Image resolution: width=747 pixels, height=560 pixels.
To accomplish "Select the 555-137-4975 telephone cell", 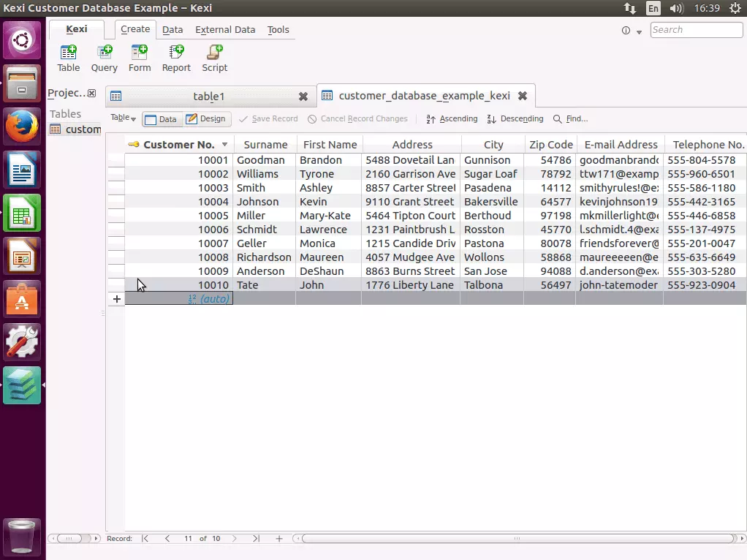I will [705, 230].
